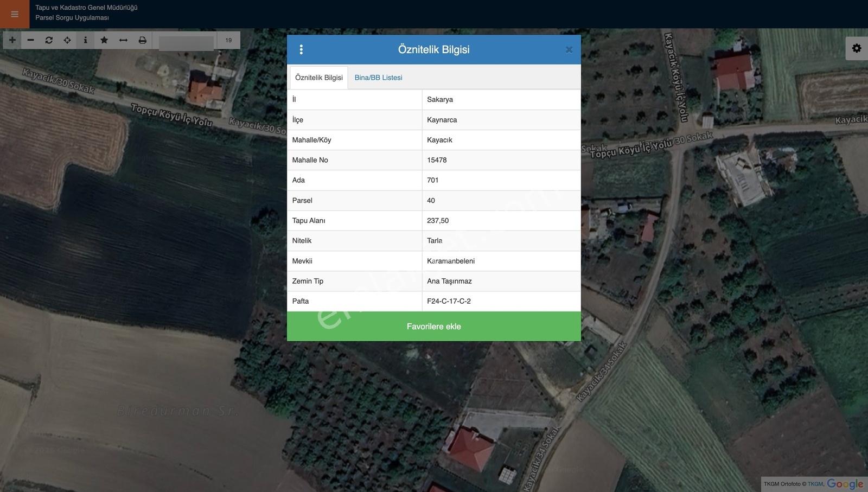Select the Öznitelik Bilgisi tab
The height and width of the screenshot is (492, 868).
pyautogui.click(x=319, y=78)
